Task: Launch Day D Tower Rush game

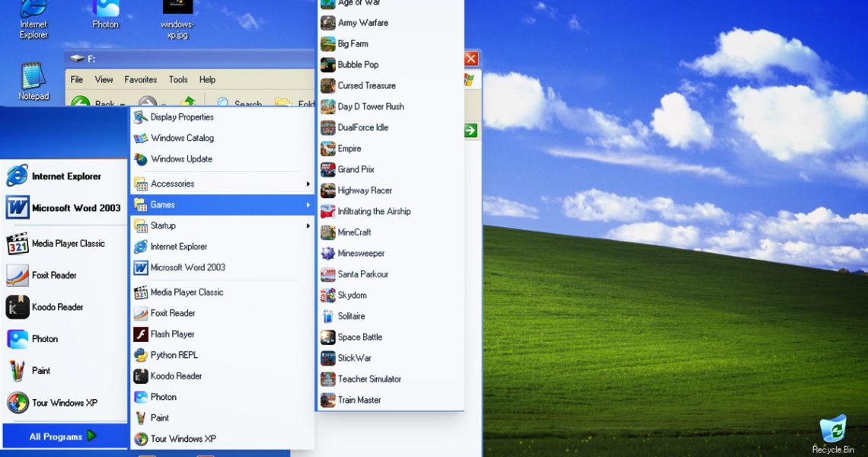Action: point(391,107)
